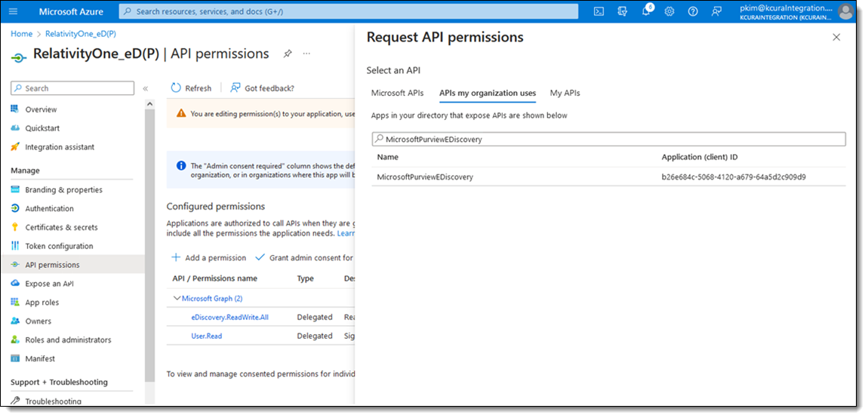Click the Authentication icon
This screenshot has width=868, height=418.
tap(16, 208)
